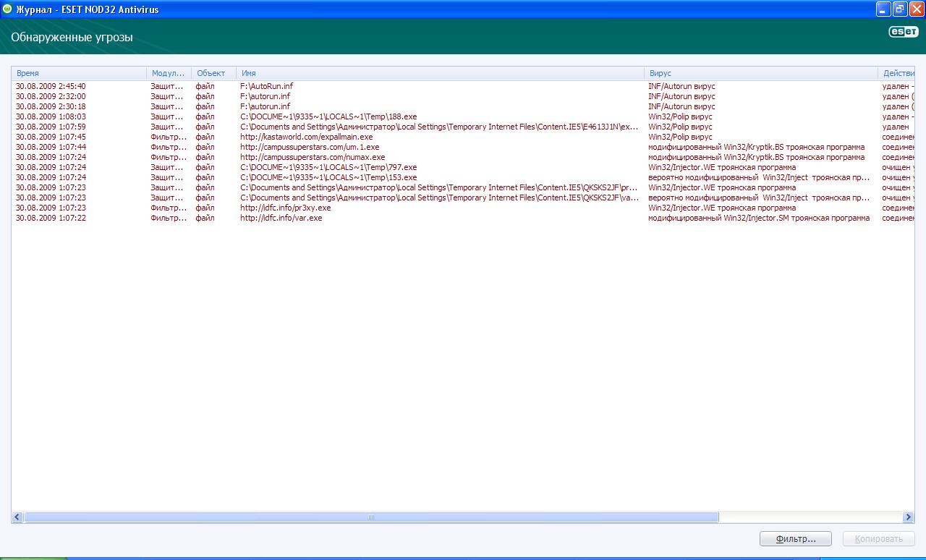Select the campussuperstars.com/numax.exe entry
This screenshot has height=560, width=926.
463,157
